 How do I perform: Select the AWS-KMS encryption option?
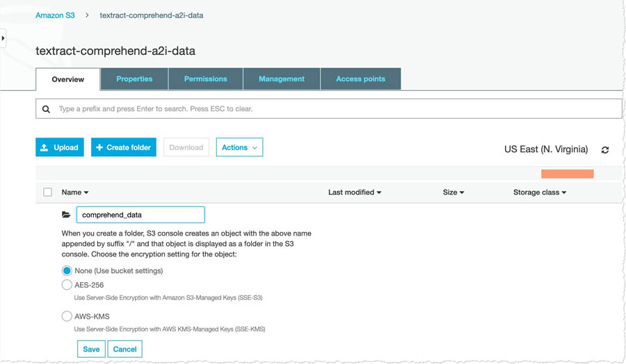[x=67, y=316]
